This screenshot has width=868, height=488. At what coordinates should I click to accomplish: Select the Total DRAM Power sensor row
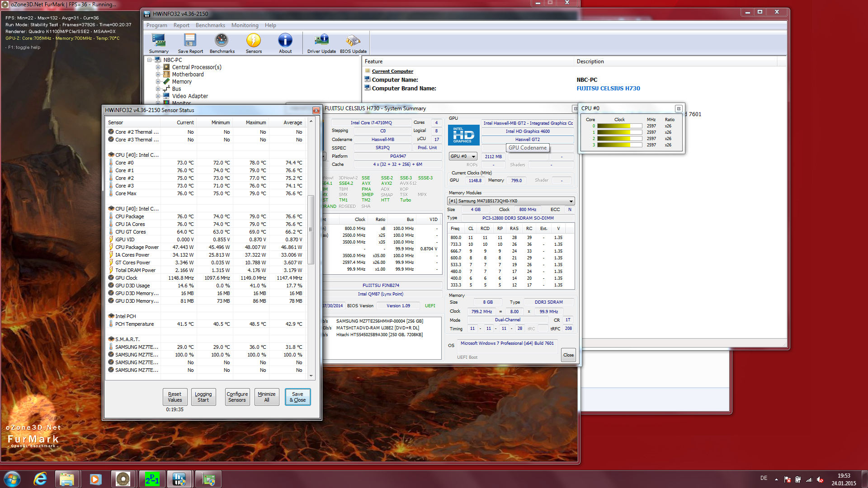coord(206,270)
